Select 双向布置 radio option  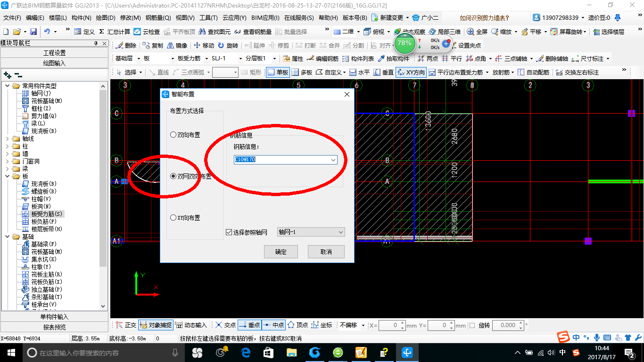coord(173,135)
